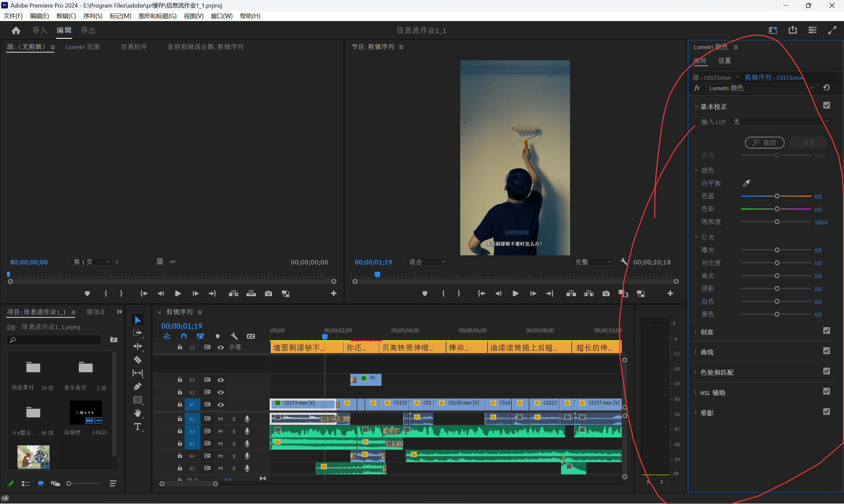Image resolution: width=844 pixels, height=504 pixels.
Task: Disable the 基本校正 section checkbox
Action: (x=827, y=106)
